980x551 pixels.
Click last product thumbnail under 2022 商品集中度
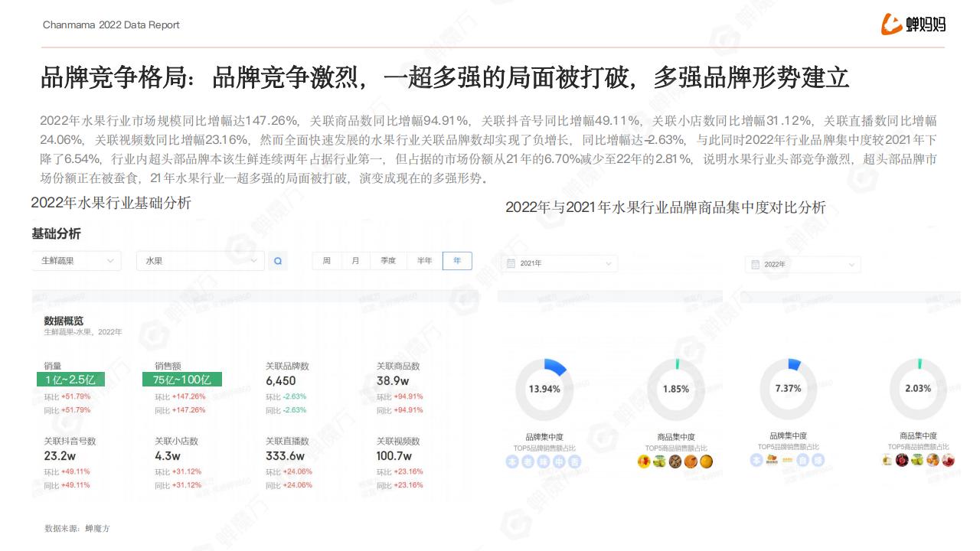click(x=949, y=460)
